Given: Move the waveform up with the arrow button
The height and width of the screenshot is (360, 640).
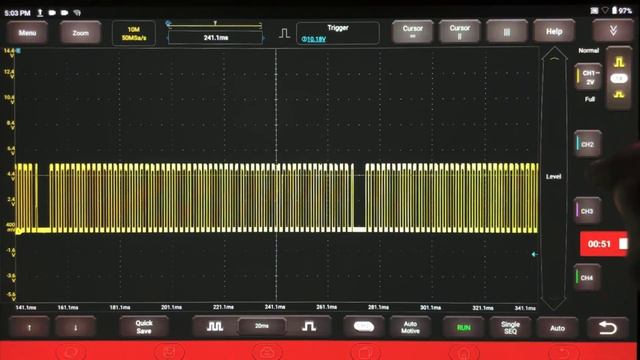Looking at the screenshot, I should click(29, 327).
